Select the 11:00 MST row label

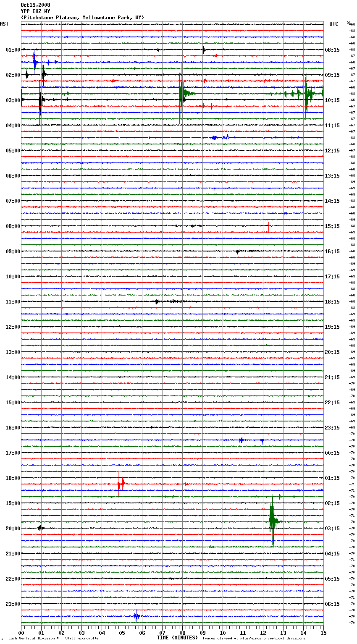(13, 302)
